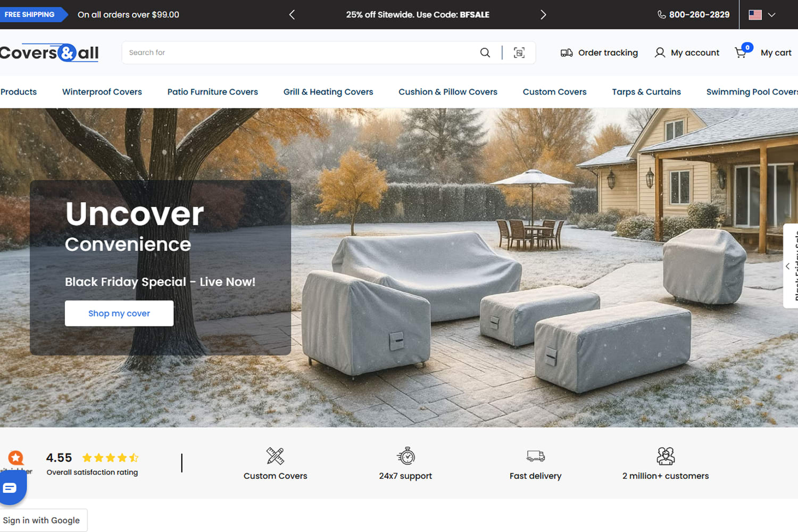This screenshot has height=532, width=798.
Task: Open the chat support bubble
Action: 10,488
